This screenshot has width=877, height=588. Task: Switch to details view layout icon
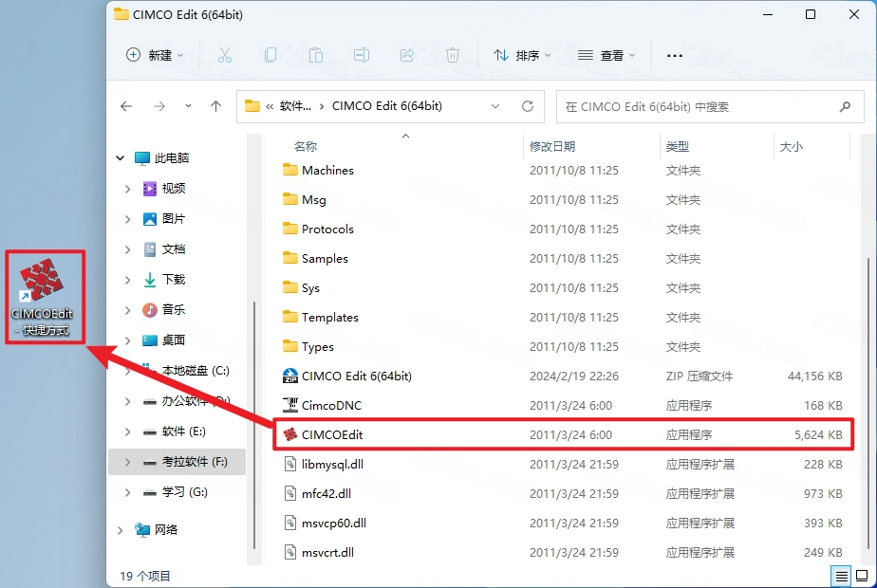click(841, 575)
